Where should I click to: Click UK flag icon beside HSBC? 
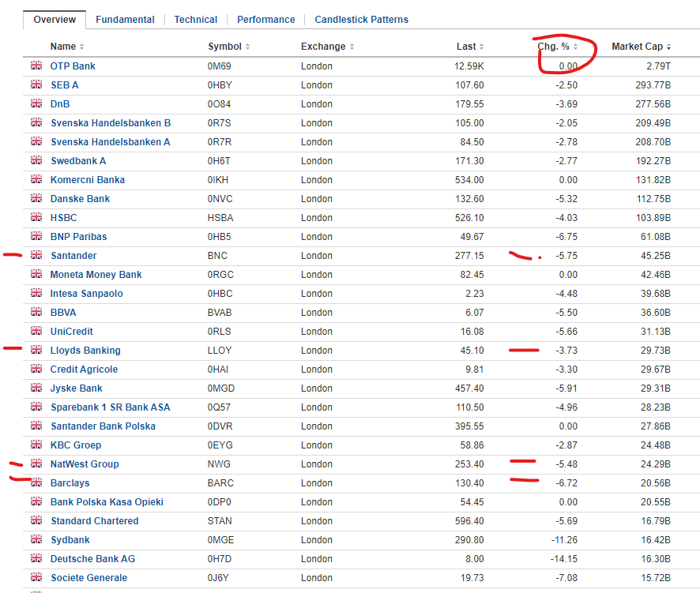[36, 217]
